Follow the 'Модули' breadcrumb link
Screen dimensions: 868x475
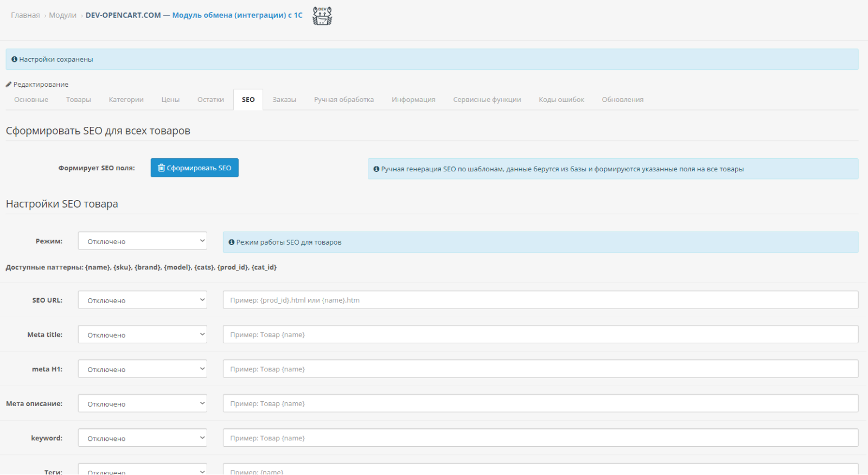tap(63, 15)
